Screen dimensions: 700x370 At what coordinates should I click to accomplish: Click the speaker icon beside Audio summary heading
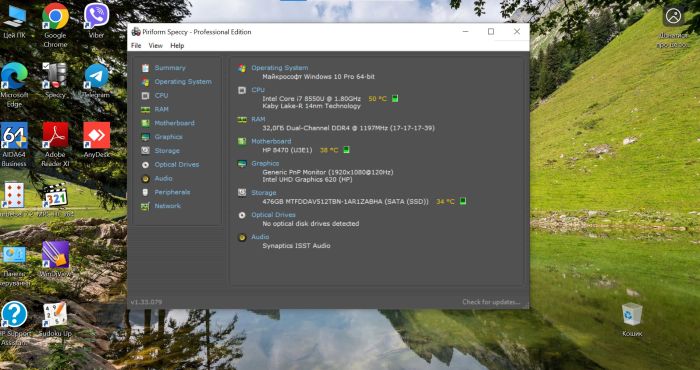coord(242,237)
